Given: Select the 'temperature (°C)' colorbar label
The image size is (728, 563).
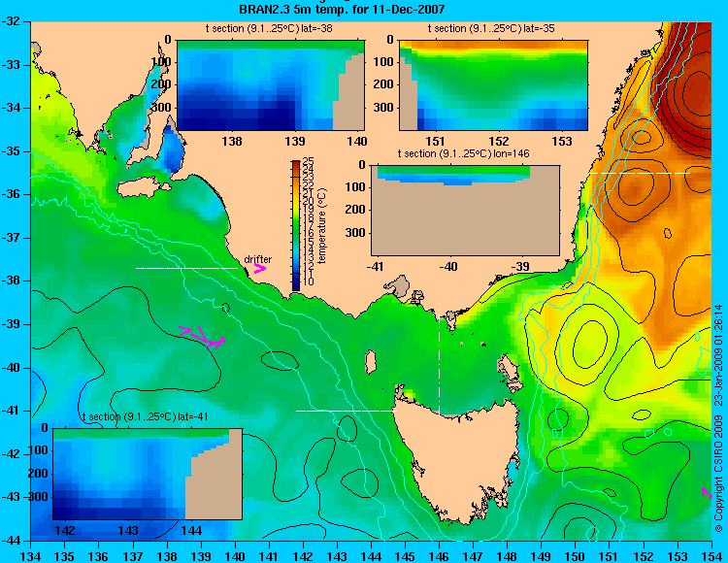Looking at the screenshot, I should click(x=323, y=226).
